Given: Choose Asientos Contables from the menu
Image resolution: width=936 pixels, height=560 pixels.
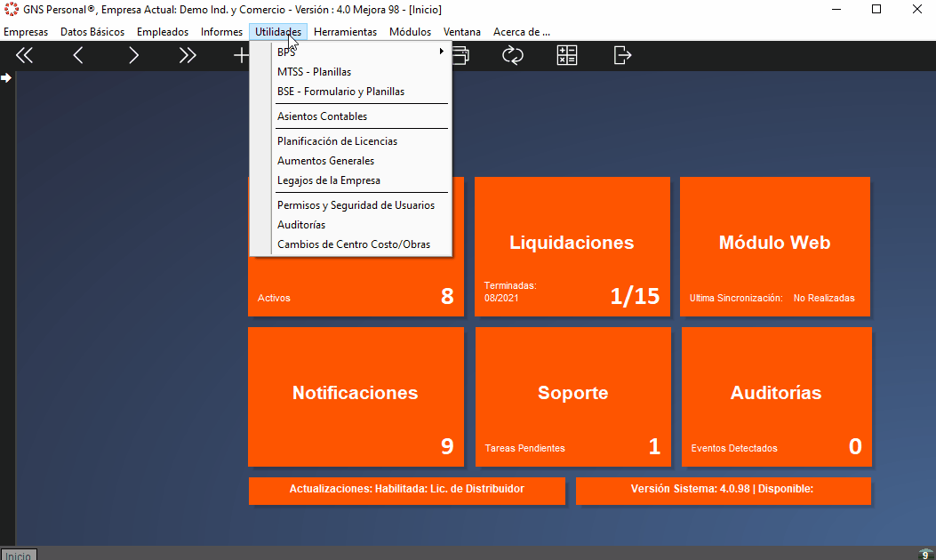Looking at the screenshot, I should pos(361,116).
